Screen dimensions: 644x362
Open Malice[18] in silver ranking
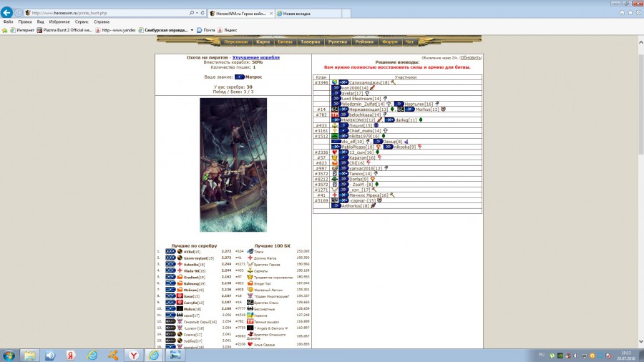(x=192, y=309)
